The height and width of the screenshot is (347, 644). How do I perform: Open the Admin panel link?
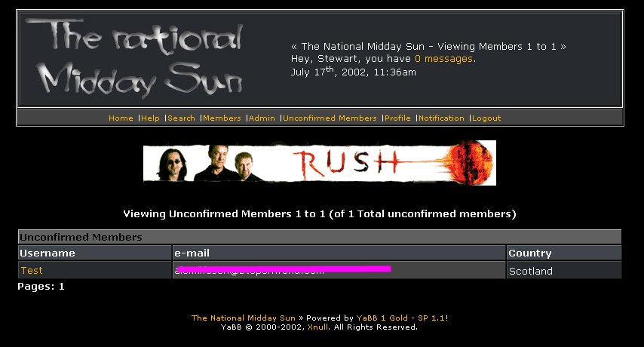[x=262, y=118]
